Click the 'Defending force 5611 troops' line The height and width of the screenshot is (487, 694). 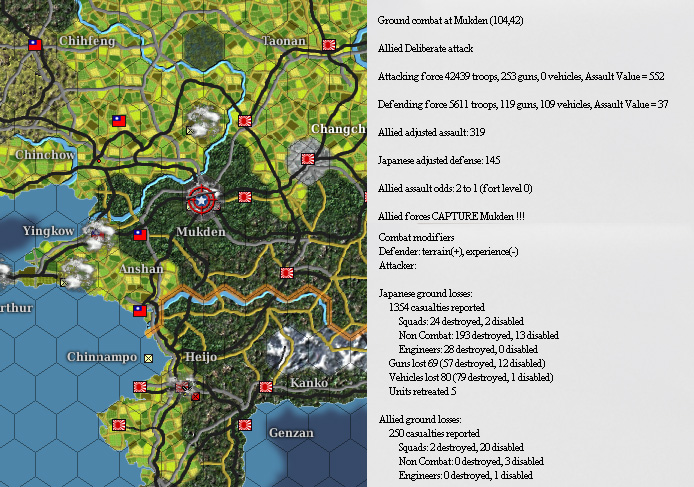pos(523,104)
